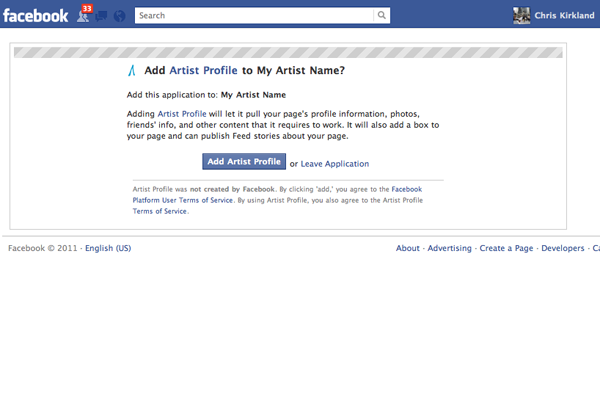The height and width of the screenshot is (411, 600).
Task: Click the search magnifier icon
Action: 382,16
